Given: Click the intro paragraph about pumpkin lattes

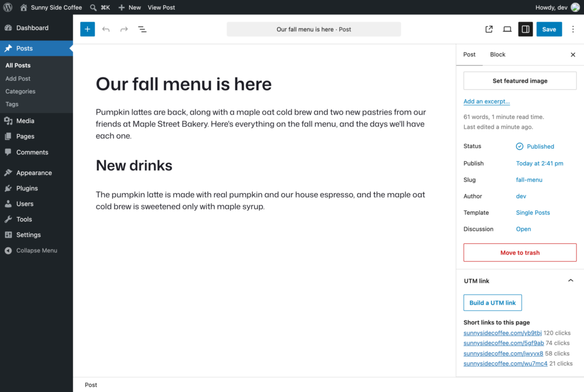Looking at the screenshot, I should click(x=261, y=124).
